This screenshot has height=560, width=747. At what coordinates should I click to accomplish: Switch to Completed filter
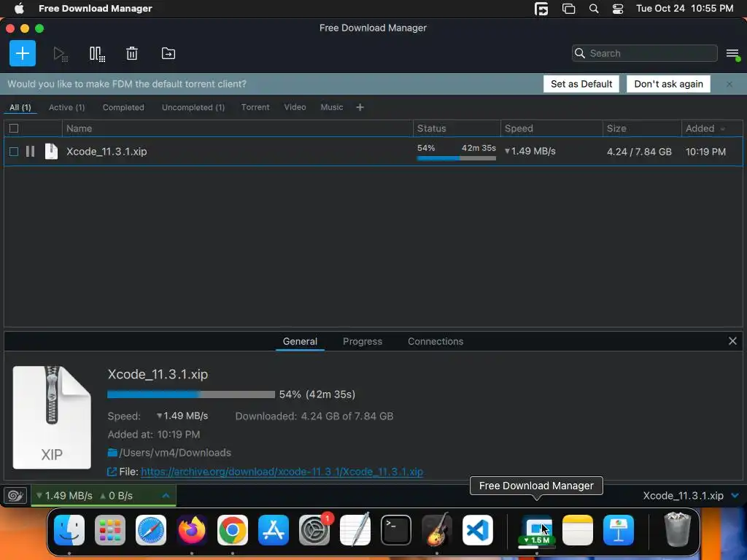point(123,108)
